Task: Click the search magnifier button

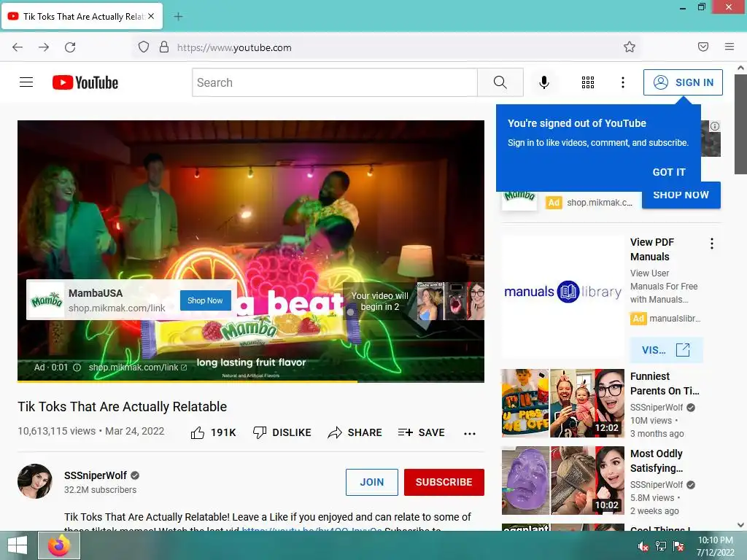Action: point(500,82)
